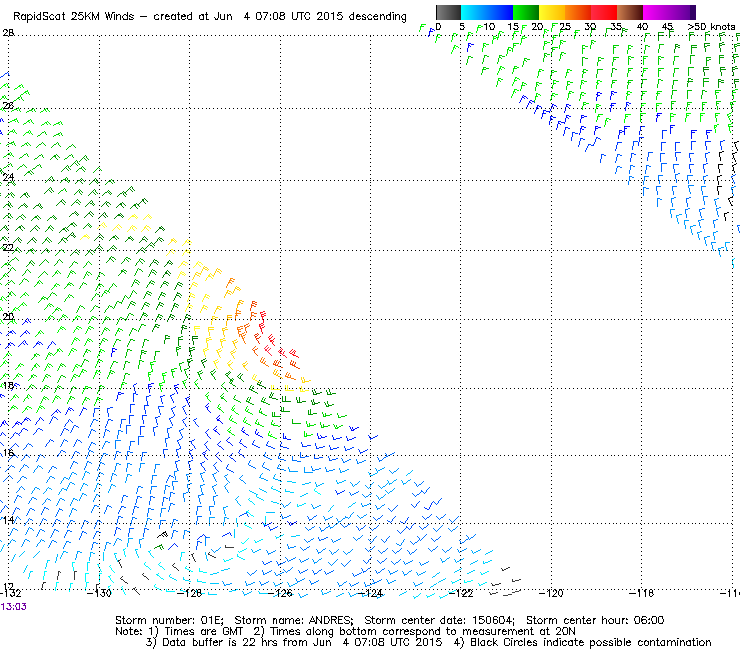Click the legend tick label '25'
Screen dimensions: 740x650
[x=565, y=27]
